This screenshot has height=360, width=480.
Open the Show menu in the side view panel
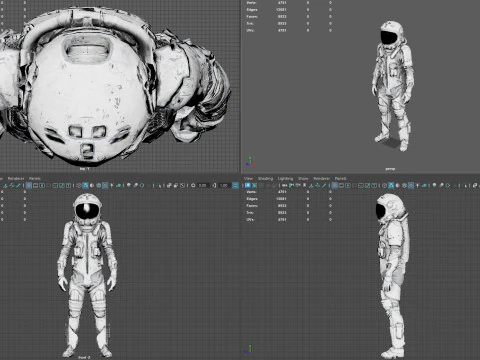pos(303,178)
